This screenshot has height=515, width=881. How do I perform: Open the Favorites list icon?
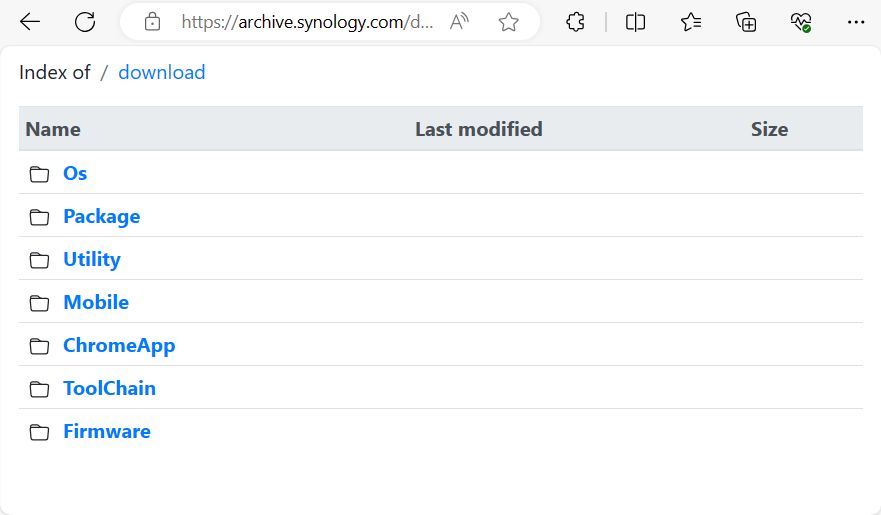[x=691, y=22]
